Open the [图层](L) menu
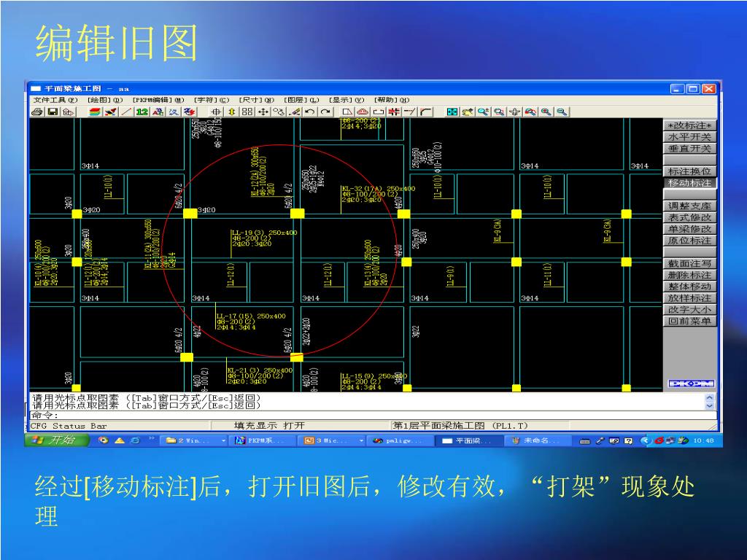747x560 pixels. (x=301, y=100)
